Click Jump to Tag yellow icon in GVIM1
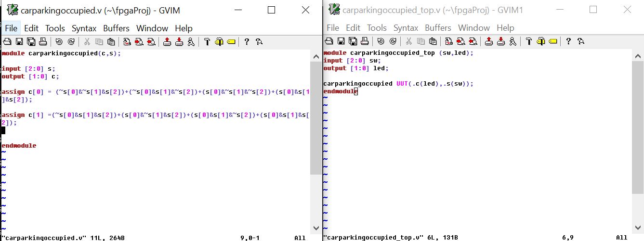This screenshot has width=644, height=241. point(552,41)
